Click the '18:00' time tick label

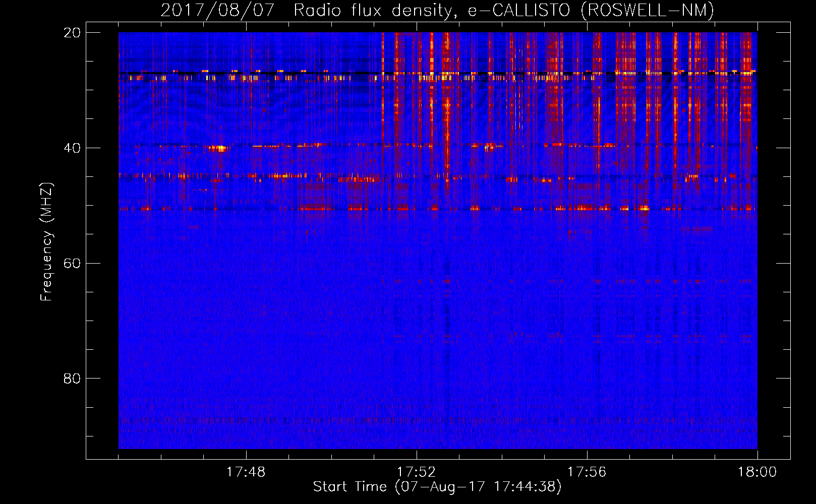[757, 472]
